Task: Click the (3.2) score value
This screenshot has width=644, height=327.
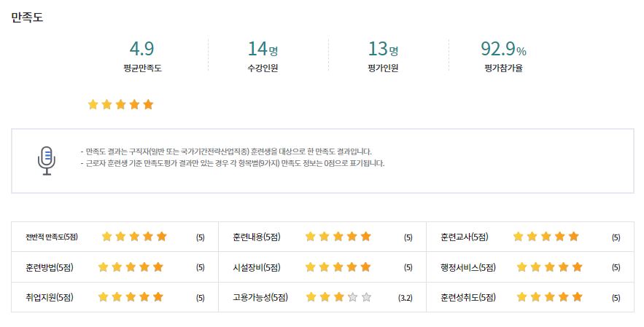Action: 406,297
